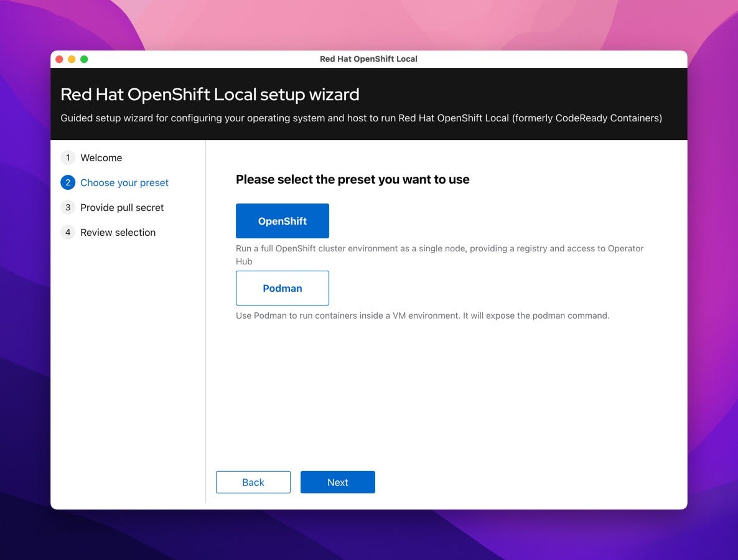
Task: Click step number 4 circle
Action: (68, 233)
